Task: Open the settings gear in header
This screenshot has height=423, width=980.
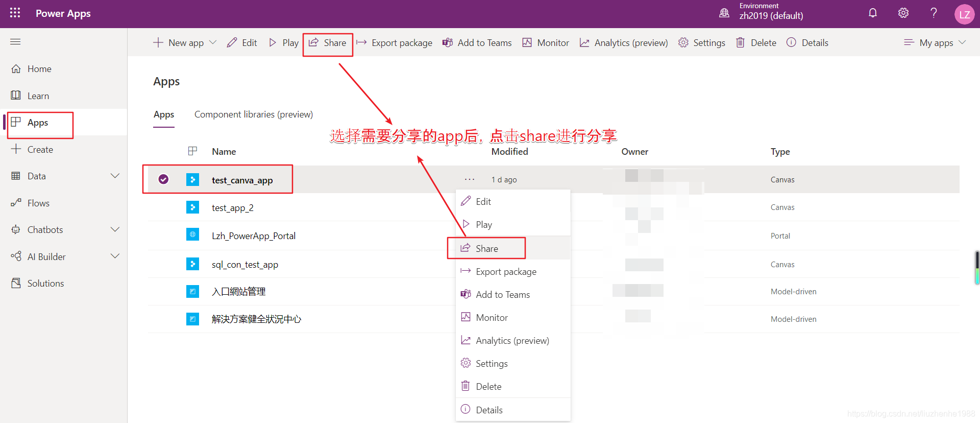Action: pyautogui.click(x=903, y=13)
